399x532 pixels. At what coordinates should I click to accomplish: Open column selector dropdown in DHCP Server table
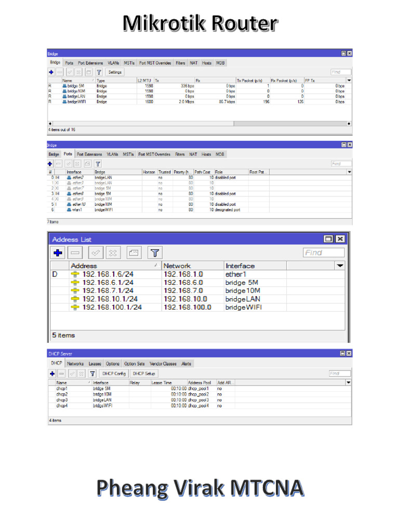point(349,382)
